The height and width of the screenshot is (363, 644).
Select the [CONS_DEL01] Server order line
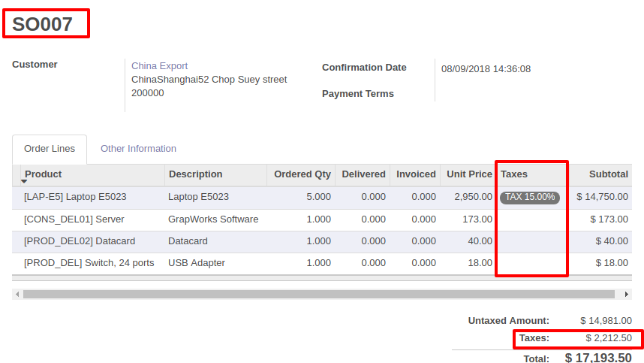tap(322, 219)
